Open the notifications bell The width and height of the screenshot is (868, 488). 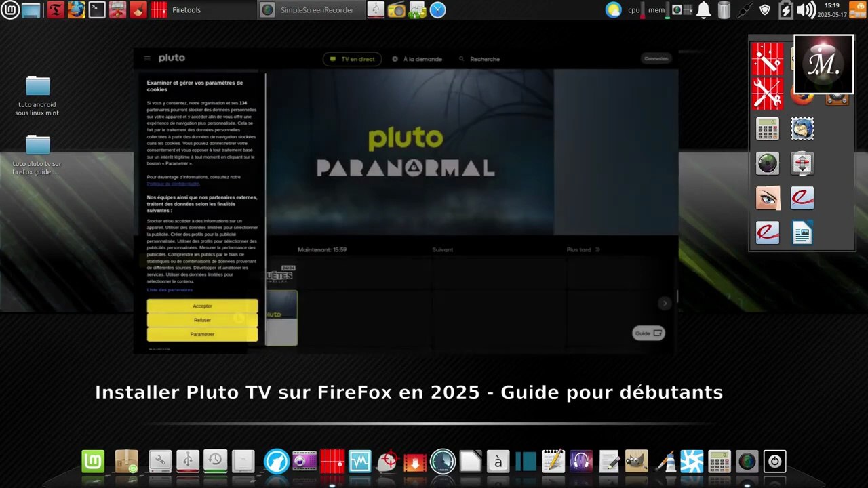(703, 9)
